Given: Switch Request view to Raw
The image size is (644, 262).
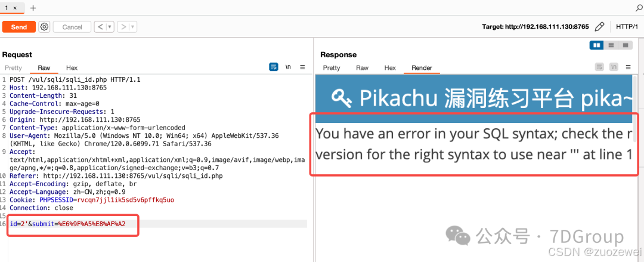Looking at the screenshot, I should click(44, 68).
